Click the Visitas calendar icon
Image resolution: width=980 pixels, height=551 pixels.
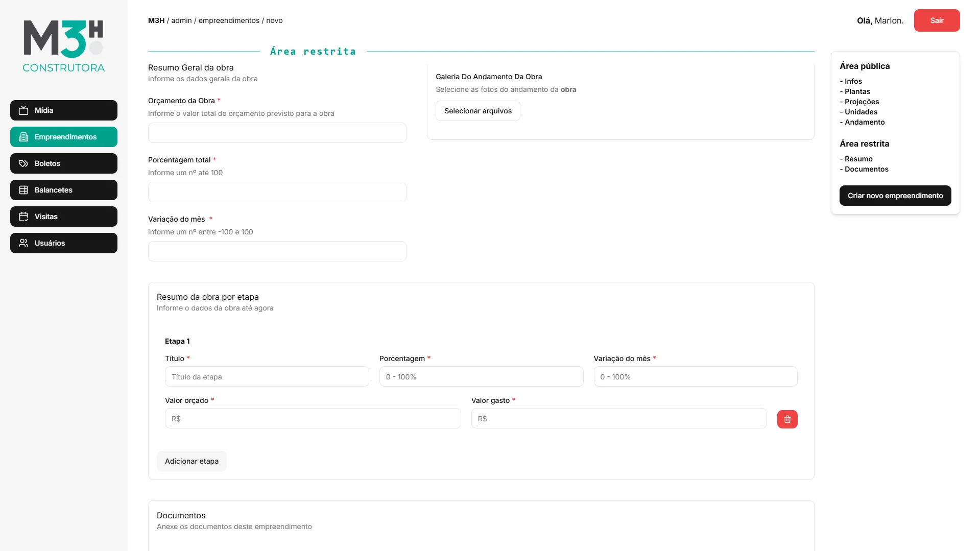pos(23,217)
